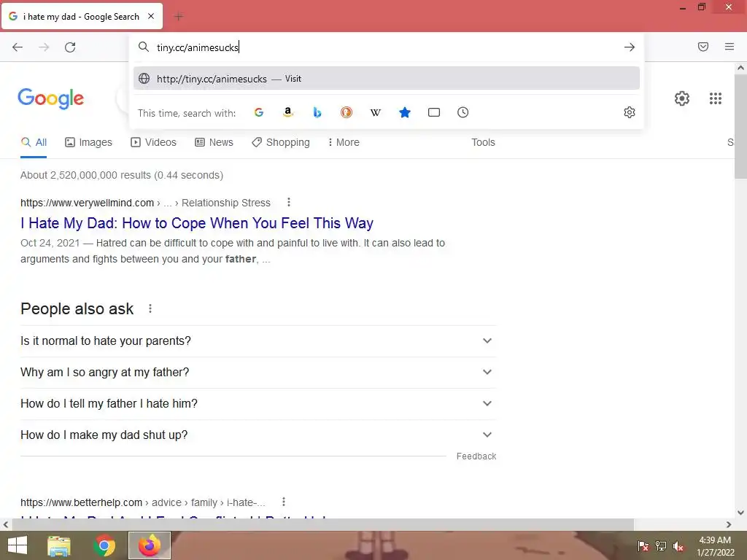Reload the current page
The width and height of the screenshot is (747, 560).
pos(70,47)
